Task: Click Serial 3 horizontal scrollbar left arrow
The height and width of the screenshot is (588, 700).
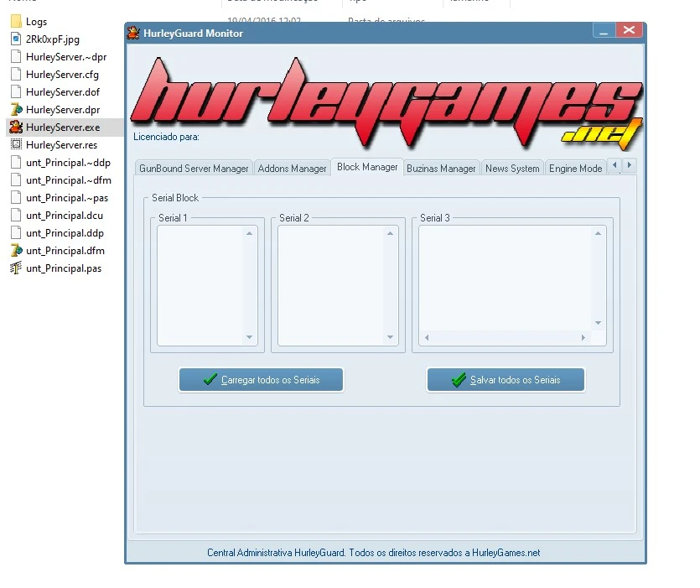Action: pyautogui.click(x=427, y=338)
